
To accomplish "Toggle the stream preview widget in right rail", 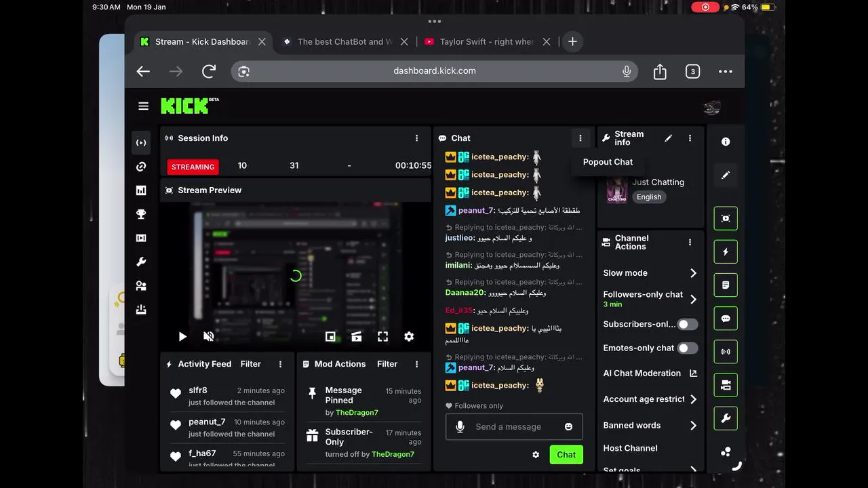I will click(x=726, y=218).
